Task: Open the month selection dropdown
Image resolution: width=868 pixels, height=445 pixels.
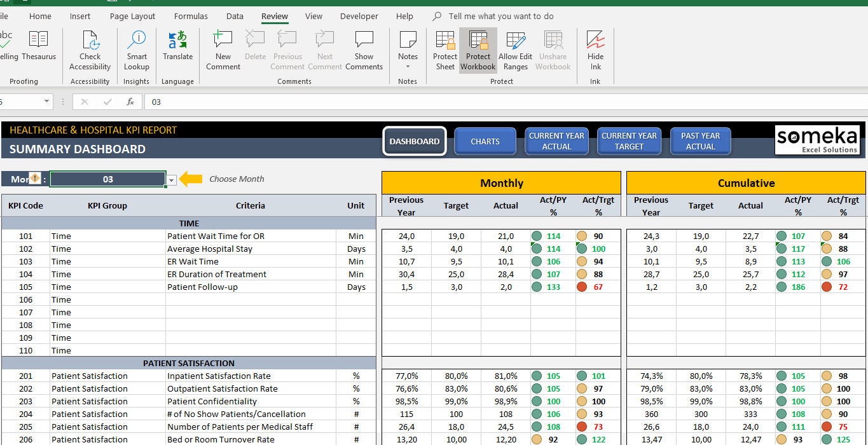Action: point(170,179)
